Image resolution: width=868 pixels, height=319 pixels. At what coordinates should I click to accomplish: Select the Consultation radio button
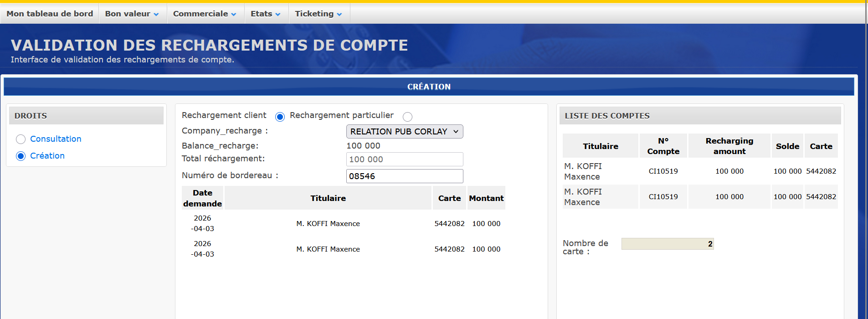pos(21,139)
